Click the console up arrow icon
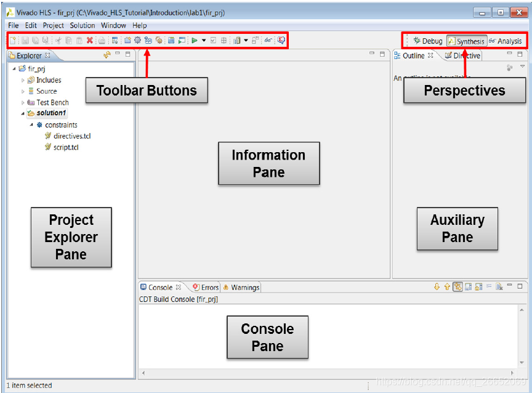 tap(447, 287)
